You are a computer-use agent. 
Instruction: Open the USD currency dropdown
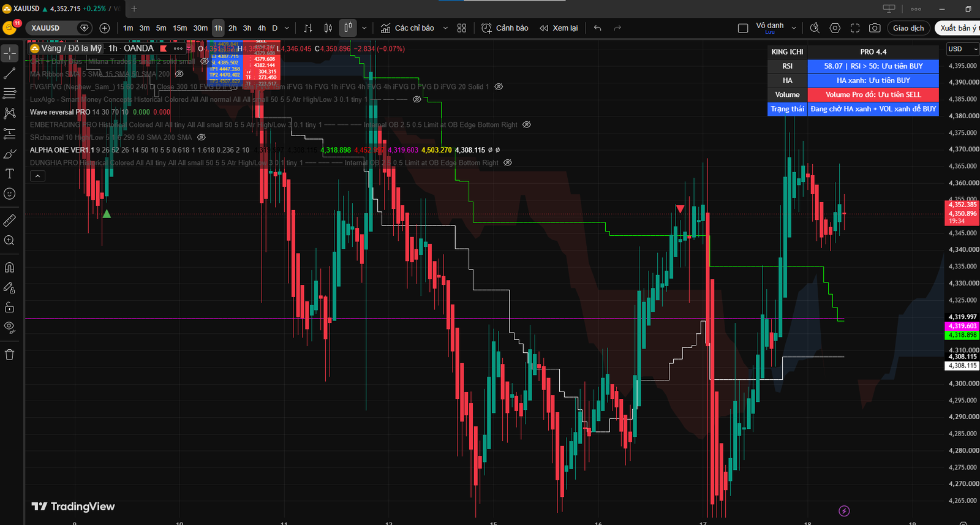[963, 49]
